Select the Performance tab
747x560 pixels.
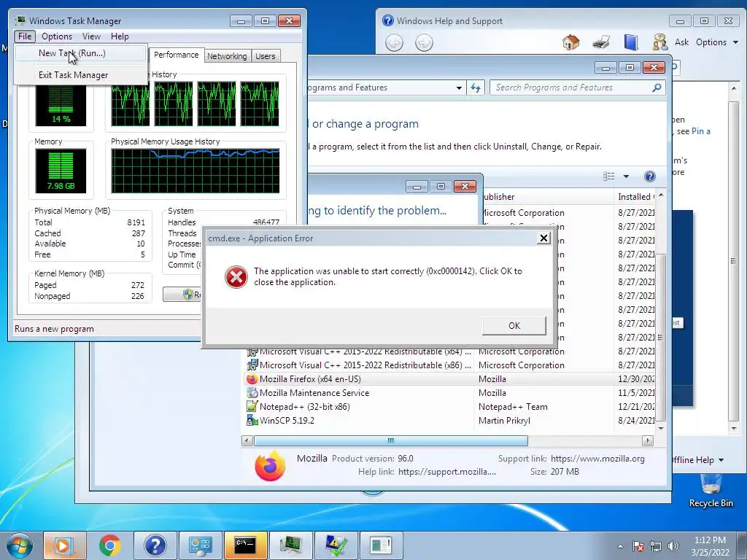click(x=177, y=55)
